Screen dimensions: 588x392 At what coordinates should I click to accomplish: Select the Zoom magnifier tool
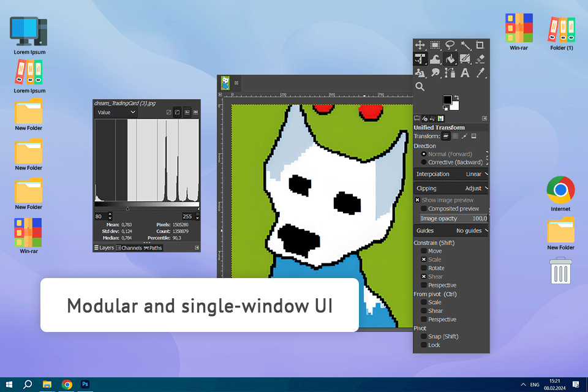point(420,86)
